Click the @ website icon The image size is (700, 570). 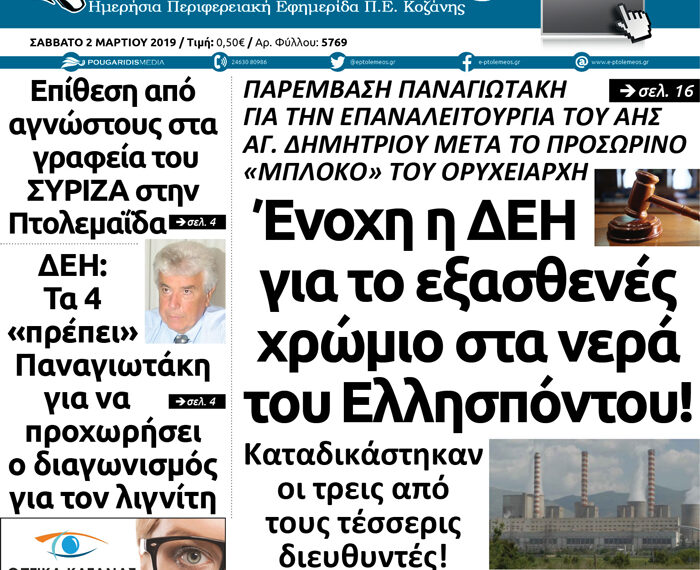coord(581,62)
